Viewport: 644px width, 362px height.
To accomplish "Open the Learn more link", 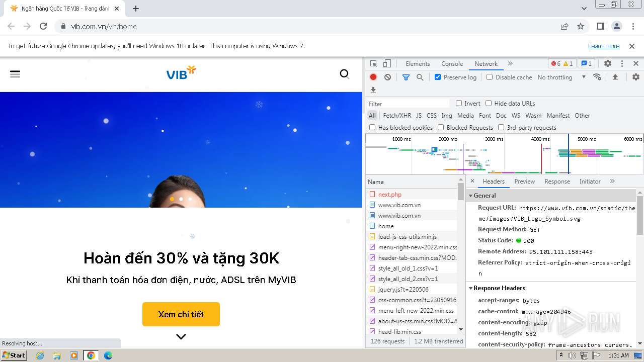I will click(x=604, y=46).
